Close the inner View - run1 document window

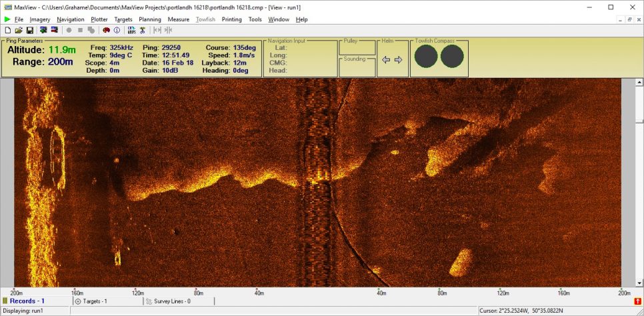638,19
